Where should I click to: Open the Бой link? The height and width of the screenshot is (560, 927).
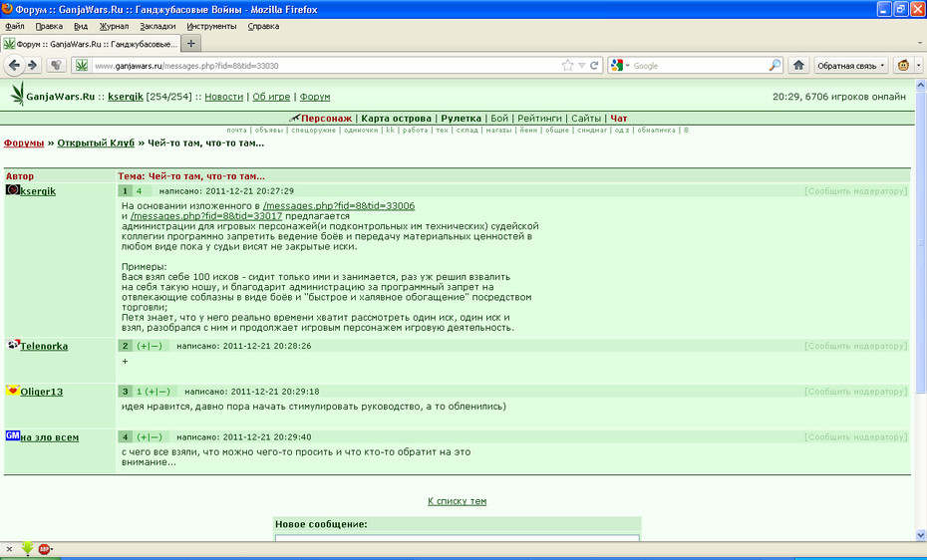(499, 119)
